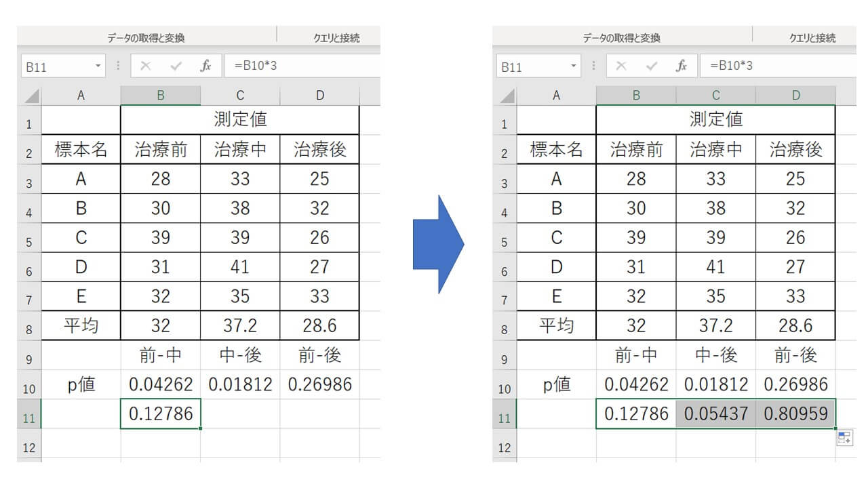Click the クエリと接続 group label in right window
Image resolution: width=868 pixels, height=488 pixels.
(812, 38)
